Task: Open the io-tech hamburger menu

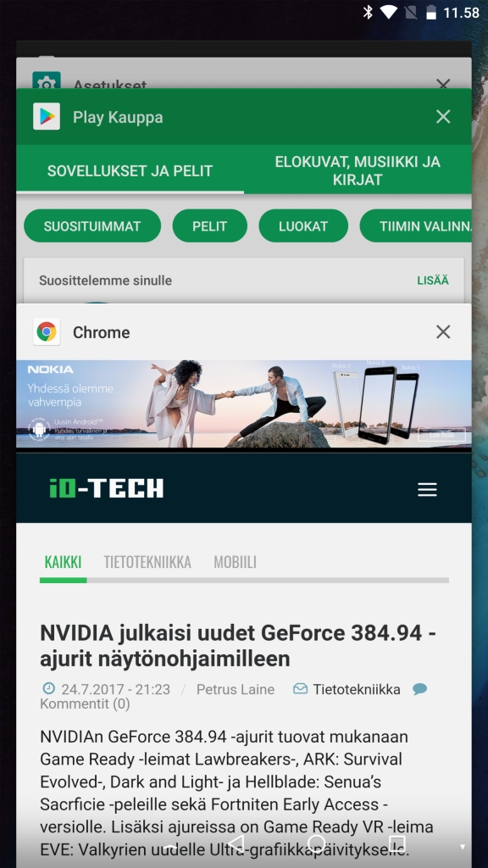Action: tap(427, 489)
